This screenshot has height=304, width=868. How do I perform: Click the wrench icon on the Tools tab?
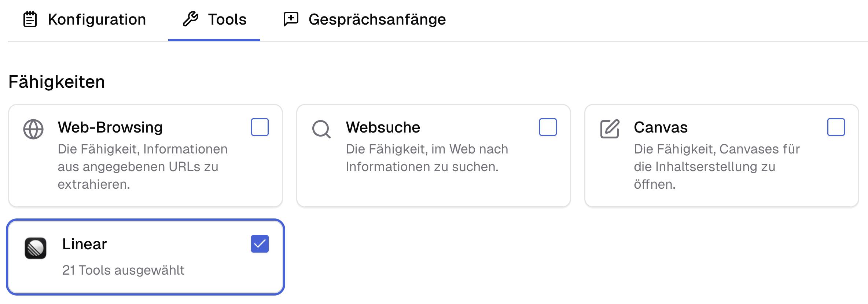[x=191, y=18]
